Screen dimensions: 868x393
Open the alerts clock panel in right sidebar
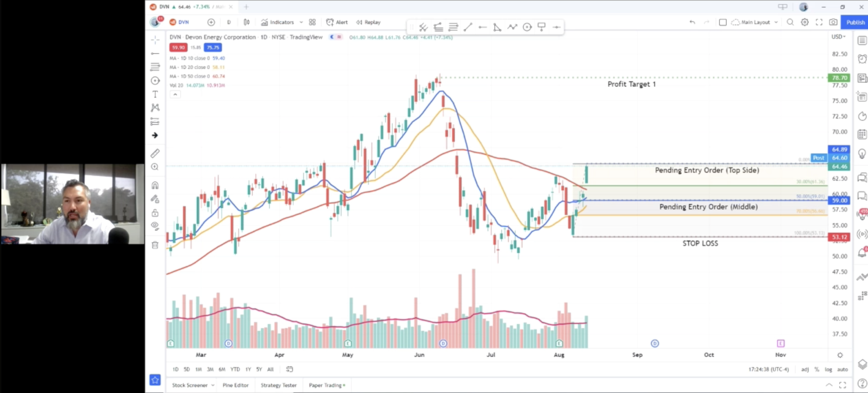862,59
